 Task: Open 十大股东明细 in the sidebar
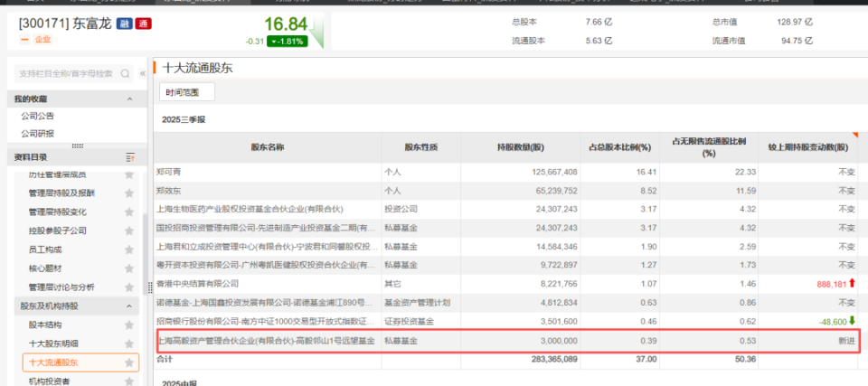[x=53, y=344]
